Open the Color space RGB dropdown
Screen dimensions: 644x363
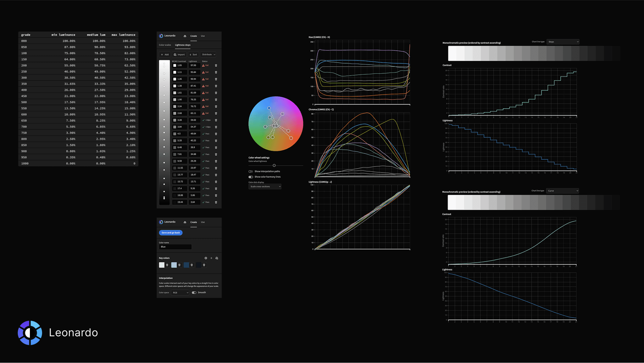[180, 293]
